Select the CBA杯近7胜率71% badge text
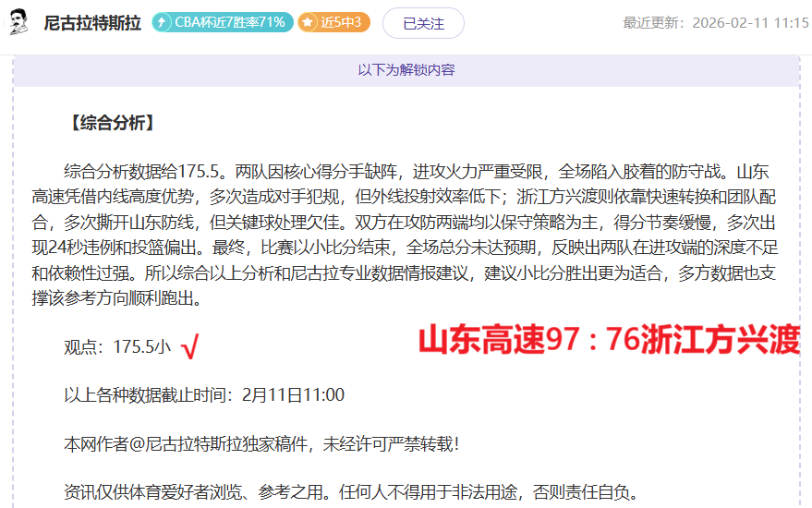This screenshot has width=812, height=508. pos(231,23)
